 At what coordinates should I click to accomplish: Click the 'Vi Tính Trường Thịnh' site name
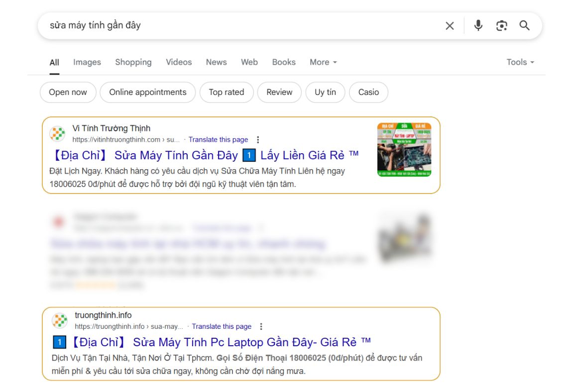111,128
